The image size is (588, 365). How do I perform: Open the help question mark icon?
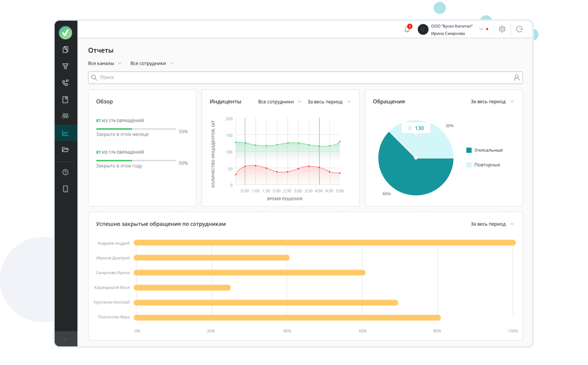pos(65,172)
